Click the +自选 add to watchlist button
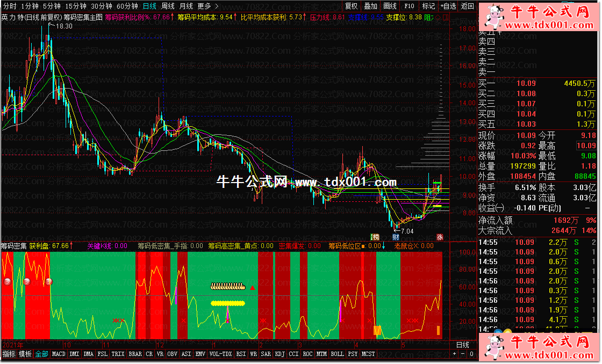602x364 pixels. pos(447,6)
